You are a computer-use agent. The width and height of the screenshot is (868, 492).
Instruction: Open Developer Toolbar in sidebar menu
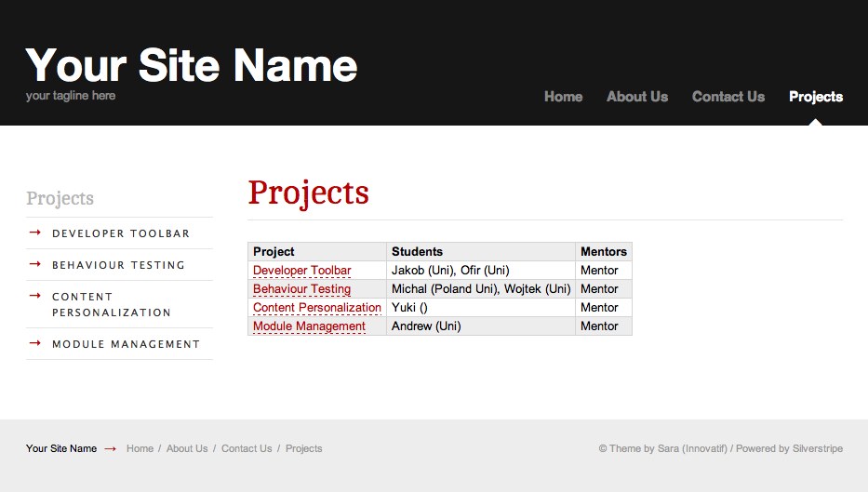tap(121, 233)
